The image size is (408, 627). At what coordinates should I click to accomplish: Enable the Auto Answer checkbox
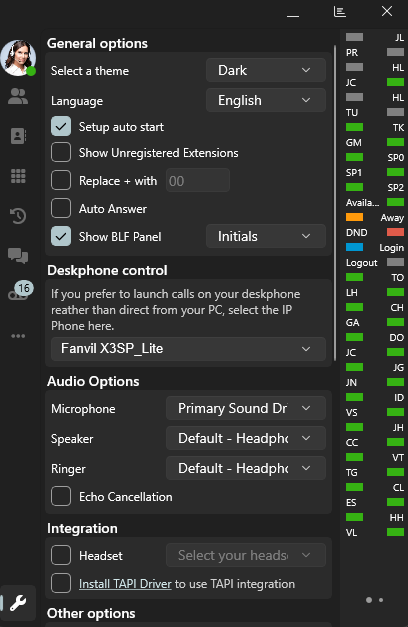pyautogui.click(x=61, y=208)
